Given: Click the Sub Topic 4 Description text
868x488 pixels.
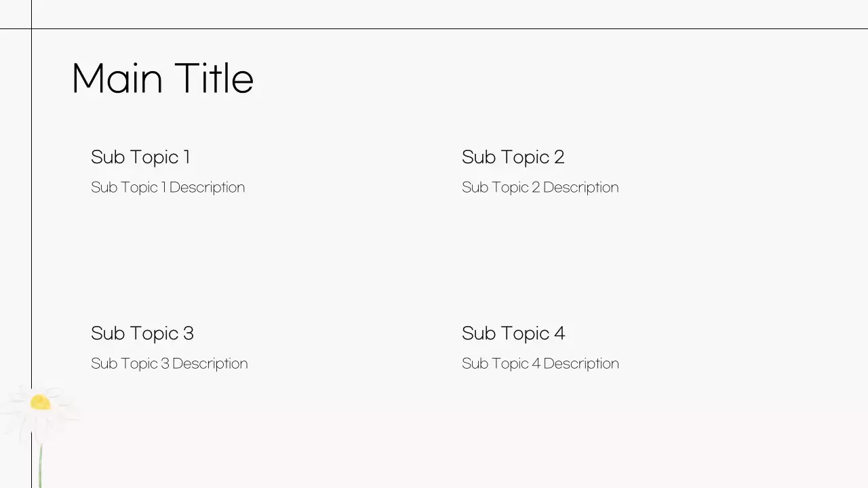Looking at the screenshot, I should pos(540,363).
